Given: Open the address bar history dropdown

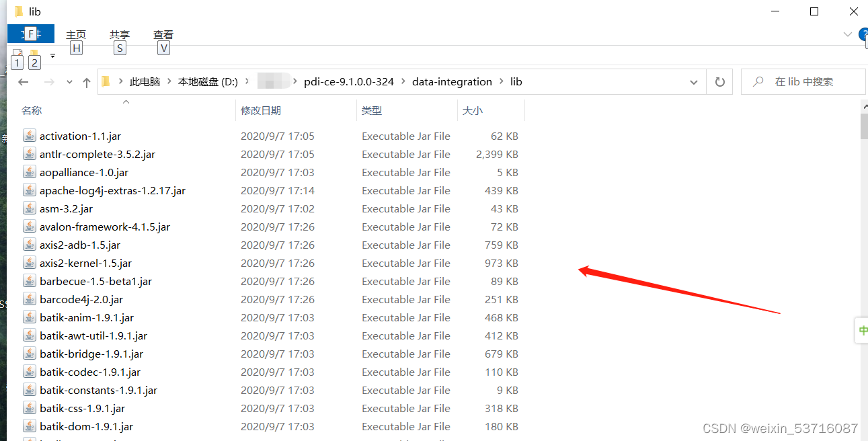Looking at the screenshot, I should pos(694,81).
